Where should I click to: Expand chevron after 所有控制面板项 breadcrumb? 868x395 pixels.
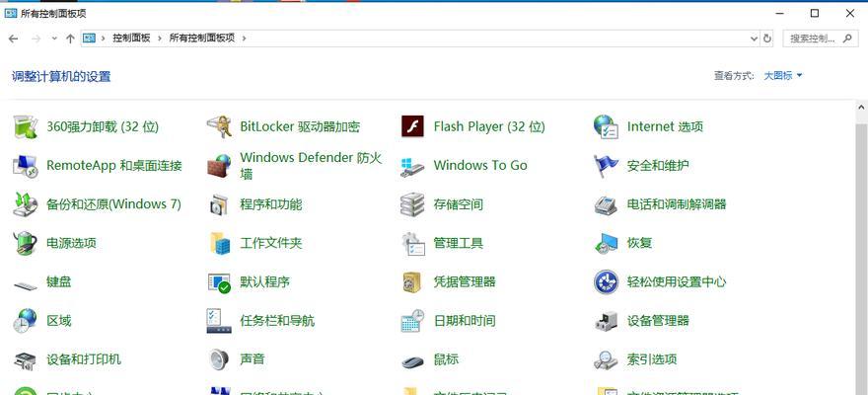click(244, 39)
